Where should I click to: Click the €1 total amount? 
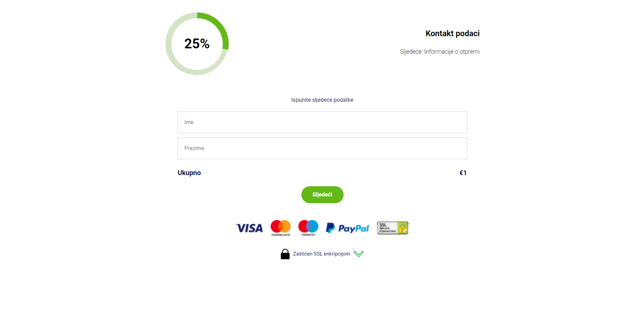(x=463, y=173)
